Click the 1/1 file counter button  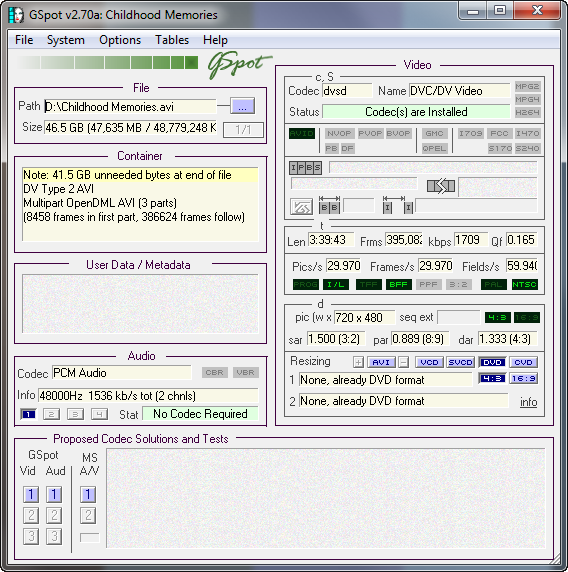pos(243,130)
